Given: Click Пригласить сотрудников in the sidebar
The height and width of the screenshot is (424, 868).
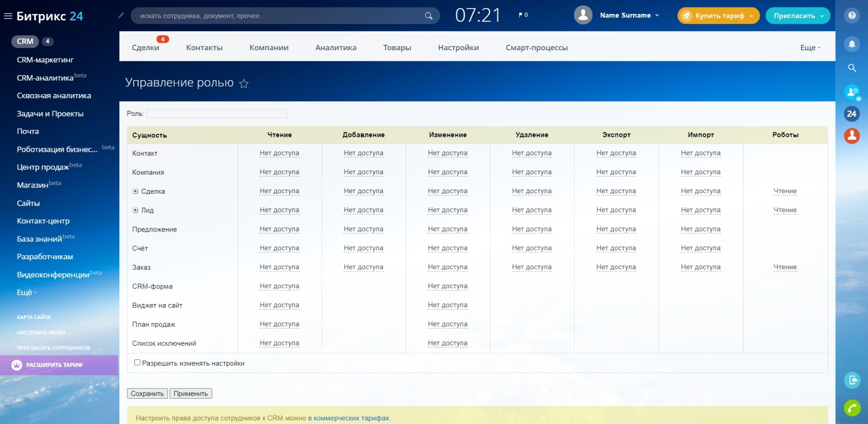Looking at the screenshot, I should point(54,348).
